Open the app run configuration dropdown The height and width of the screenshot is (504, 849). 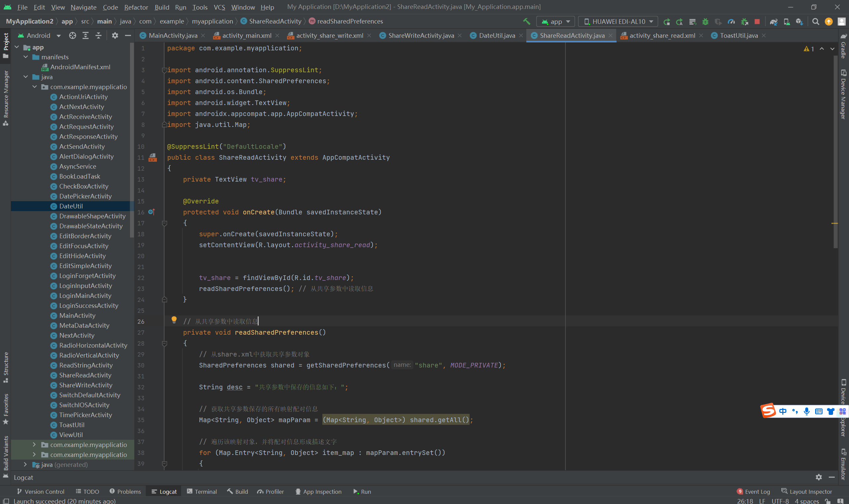[555, 22]
